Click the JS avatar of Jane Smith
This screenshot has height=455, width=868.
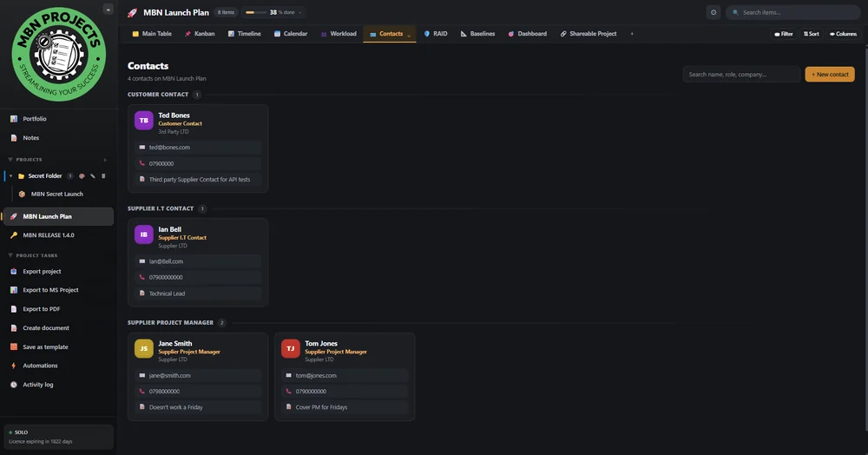click(x=144, y=348)
